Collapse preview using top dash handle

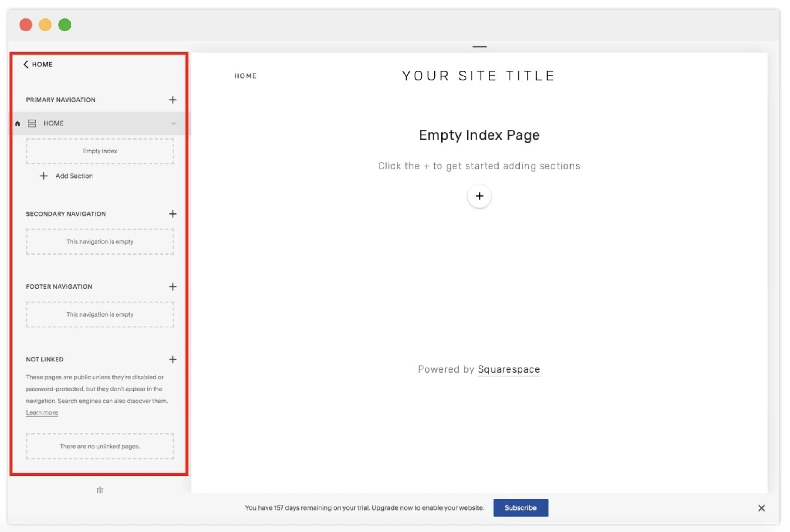479,46
